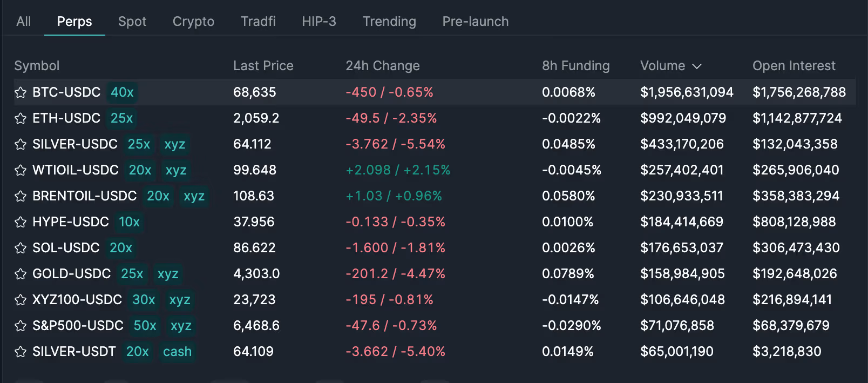
Task: Click the 40x leverage badge on BTC-USDC
Action: [123, 92]
